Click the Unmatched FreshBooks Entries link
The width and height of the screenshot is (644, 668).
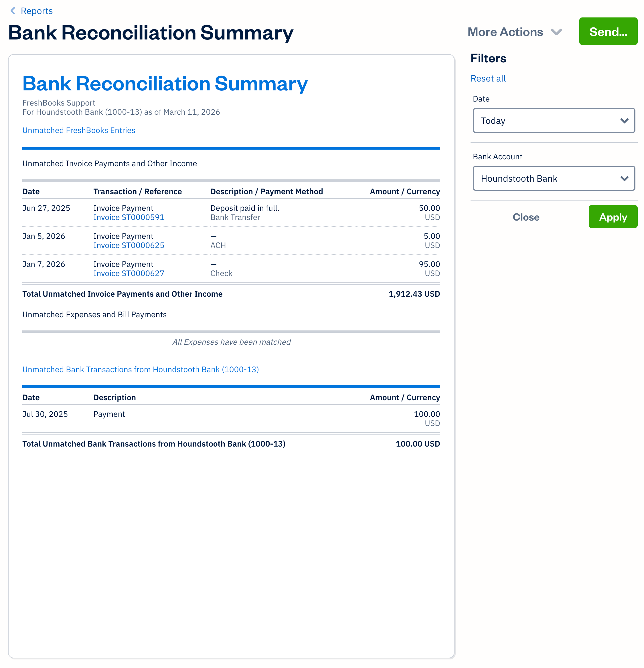[x=79, y=130]
